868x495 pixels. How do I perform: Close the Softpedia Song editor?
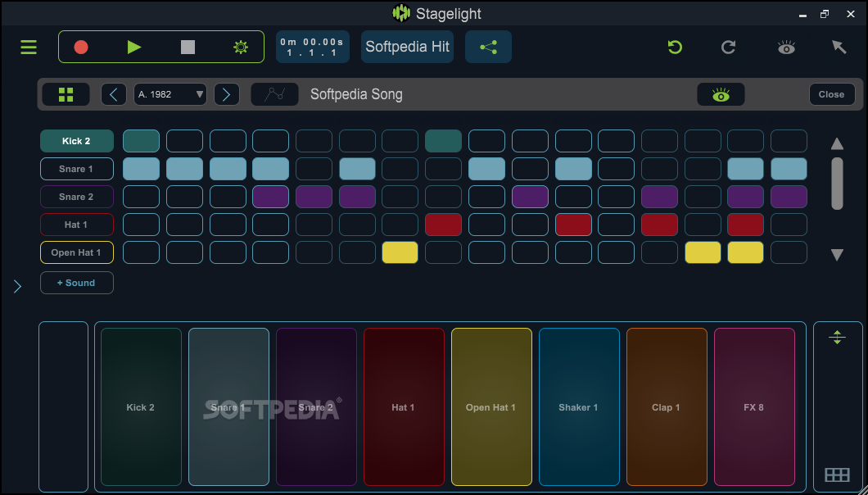(x=831, y=94)
